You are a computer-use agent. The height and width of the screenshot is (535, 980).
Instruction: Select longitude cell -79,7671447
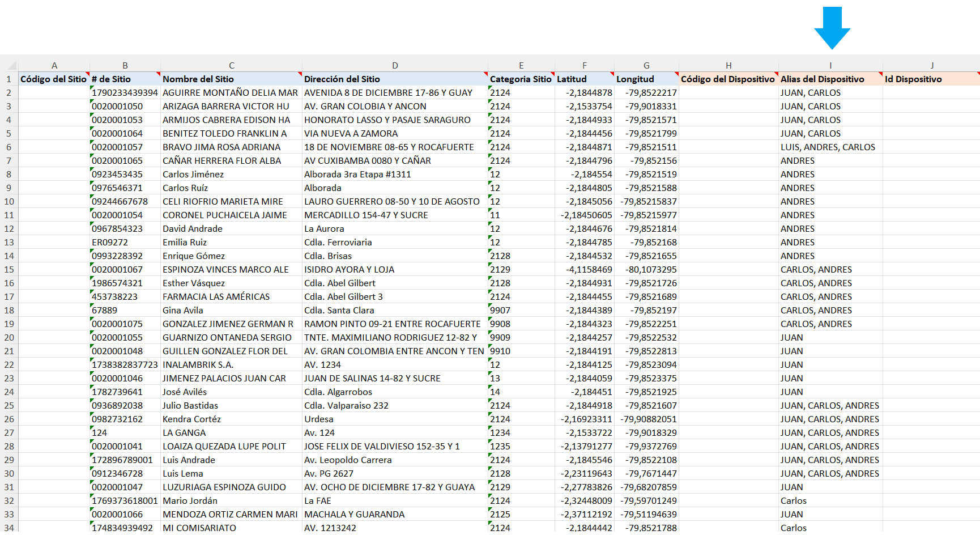coord(646,473)
